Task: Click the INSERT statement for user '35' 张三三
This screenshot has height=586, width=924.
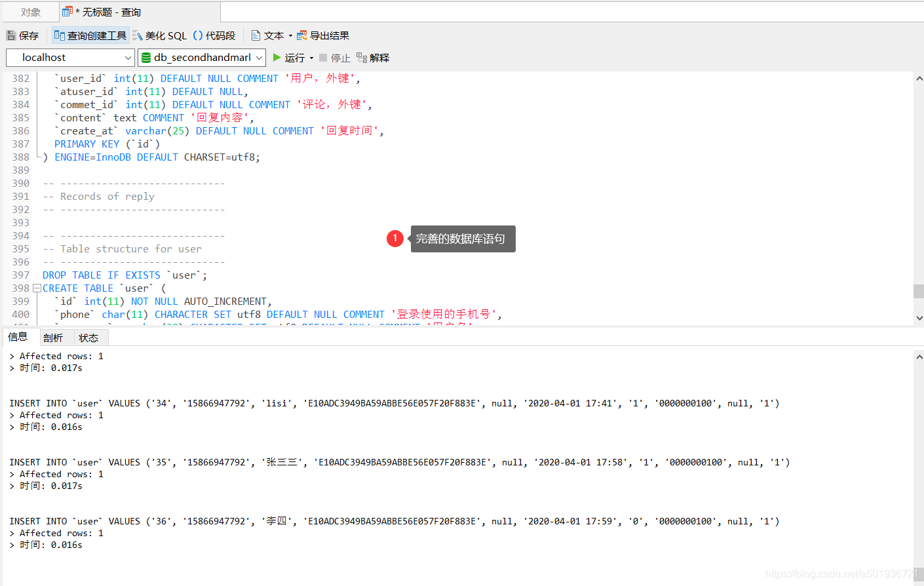Action: click(400, 462)
